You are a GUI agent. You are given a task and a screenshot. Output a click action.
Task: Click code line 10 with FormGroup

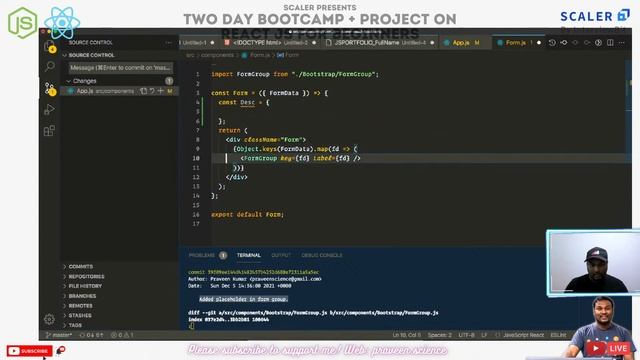[x=300, y=158]
